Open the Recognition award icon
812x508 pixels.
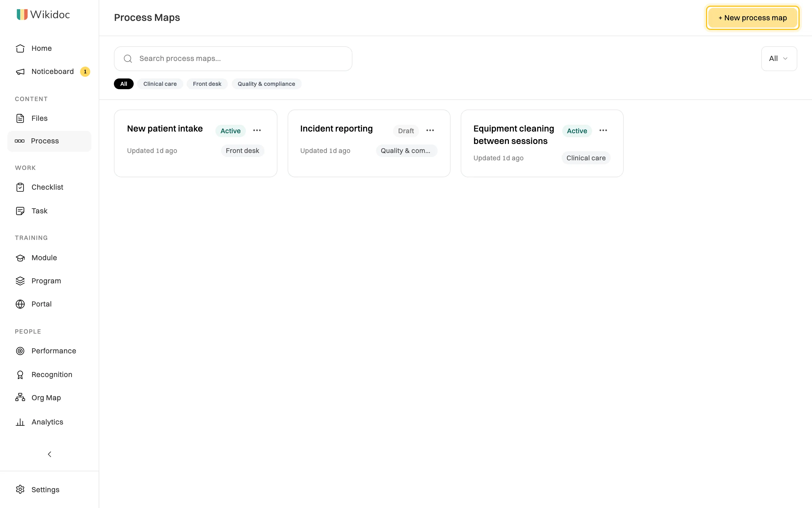click(20, 375)
